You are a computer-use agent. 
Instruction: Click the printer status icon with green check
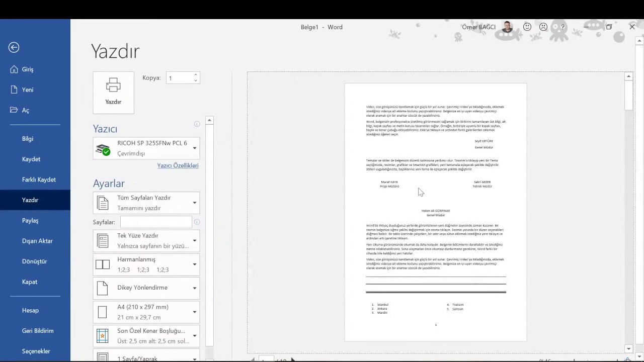103,149
